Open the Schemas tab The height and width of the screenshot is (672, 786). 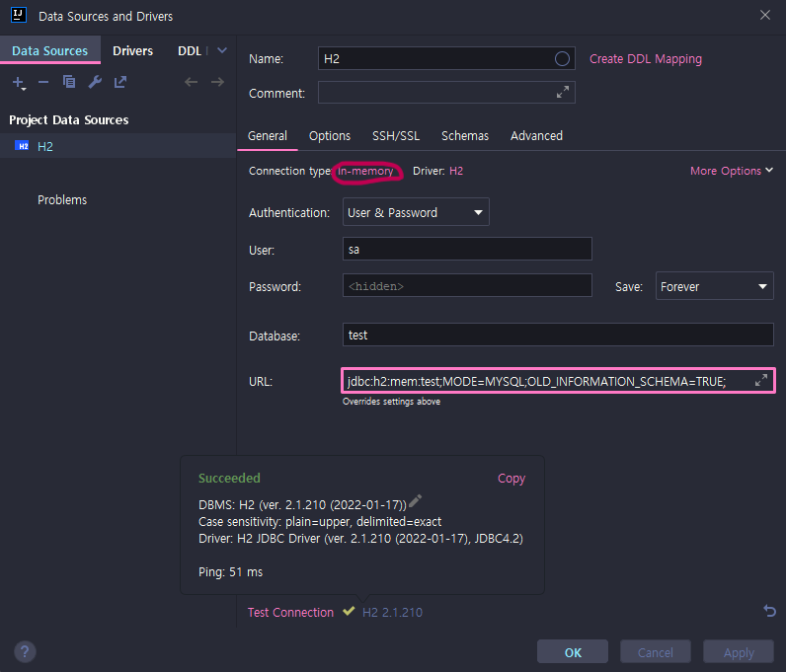pos(465,136)
